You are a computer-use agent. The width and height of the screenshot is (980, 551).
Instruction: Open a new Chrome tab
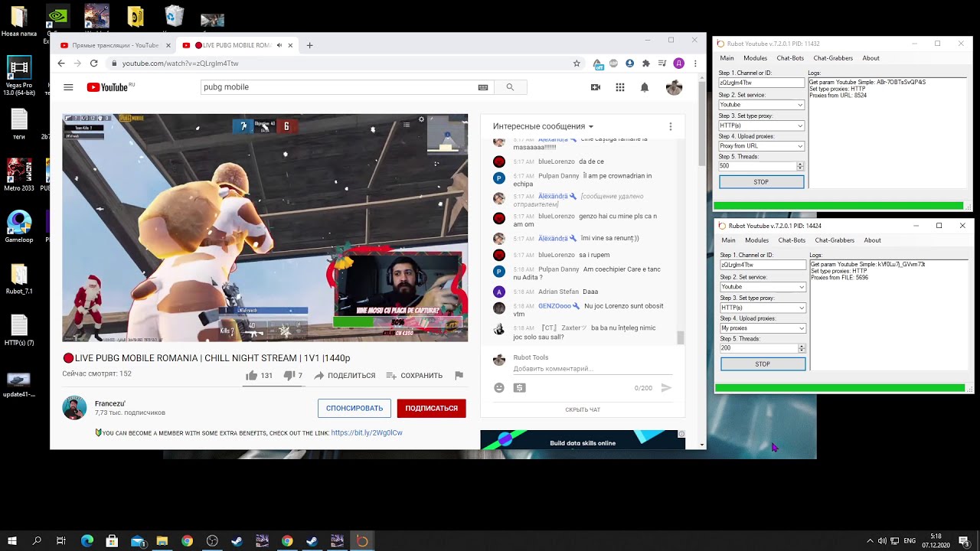click(309, 45)
